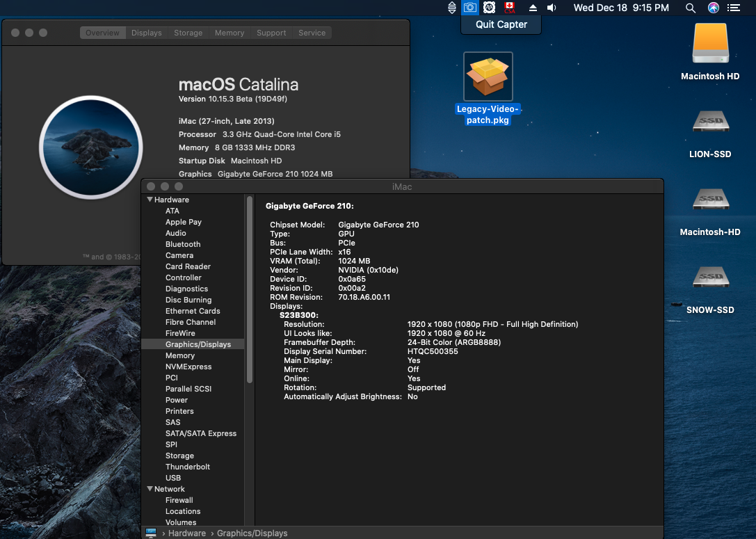Open the Capter screenshot menu bar icon

[x=469, y=8]
